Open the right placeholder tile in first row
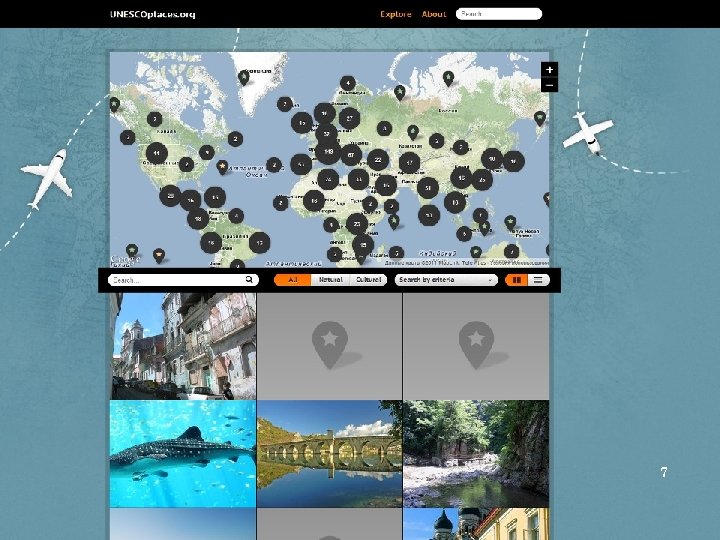This screenshot has height=540, width=720. click(476, 346)
